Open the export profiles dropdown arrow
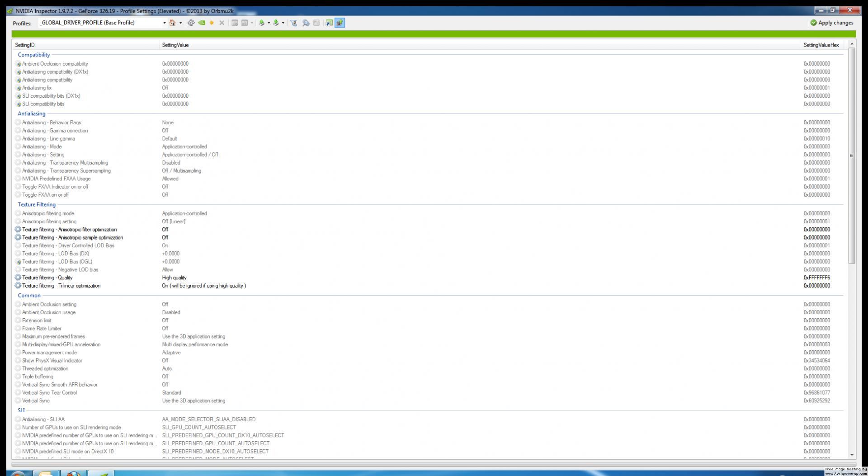Viewport: 868px width, 476px height. pyautogui.click(x=269, y=23)
